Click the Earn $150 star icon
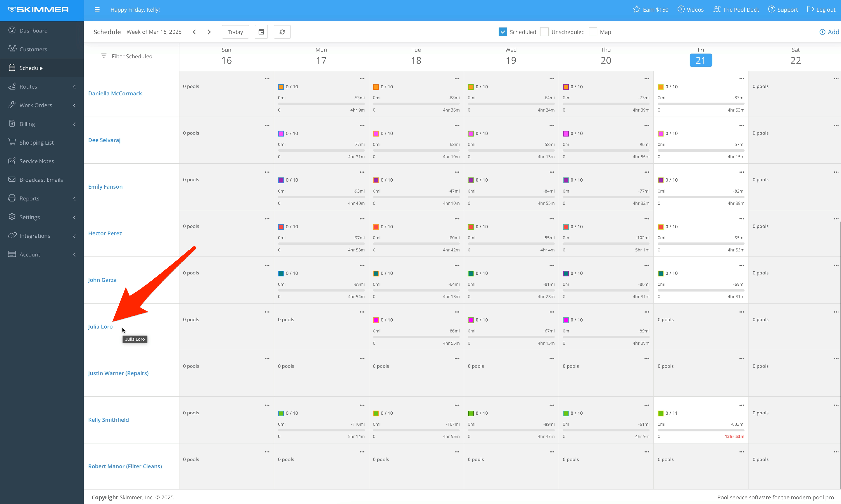This screenshot has height=504, width=841. click(x=637, y=10)
